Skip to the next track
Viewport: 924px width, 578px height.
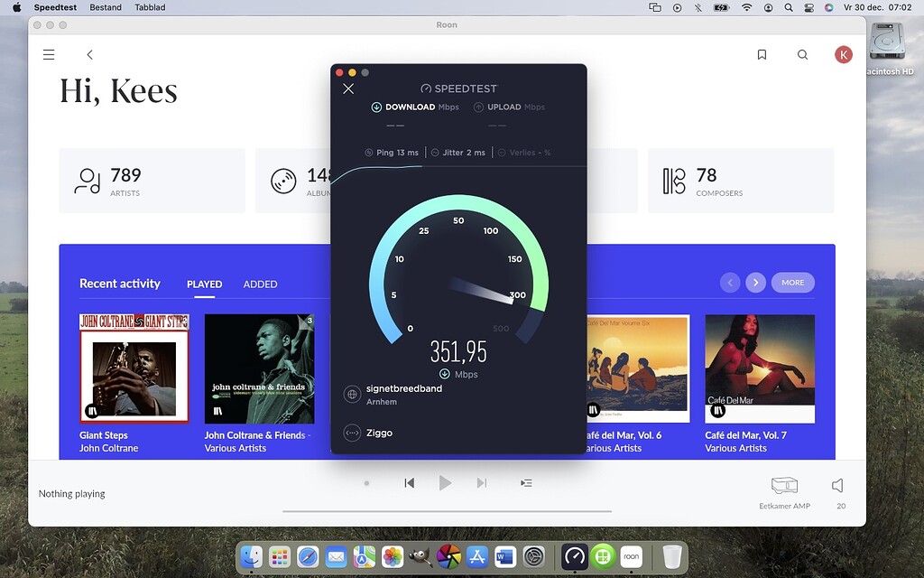pyautogui.click(x=481, y=483)
